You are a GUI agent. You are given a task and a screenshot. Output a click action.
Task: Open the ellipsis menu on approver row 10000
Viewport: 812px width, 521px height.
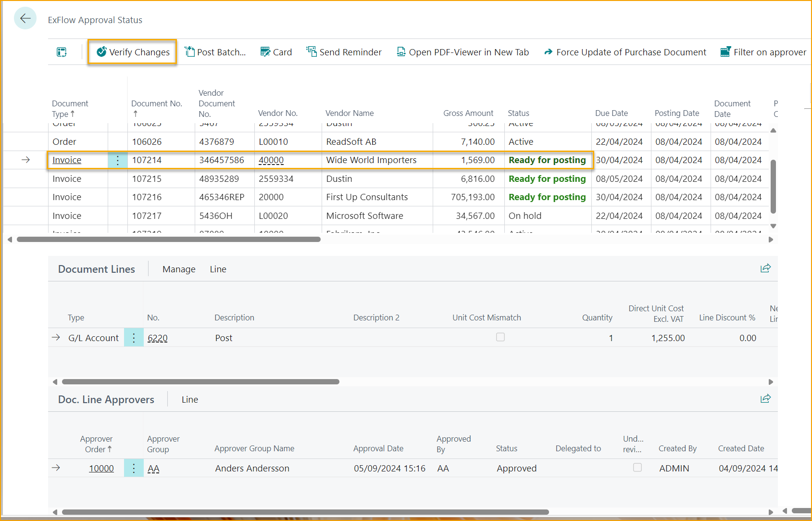point(134,468)
